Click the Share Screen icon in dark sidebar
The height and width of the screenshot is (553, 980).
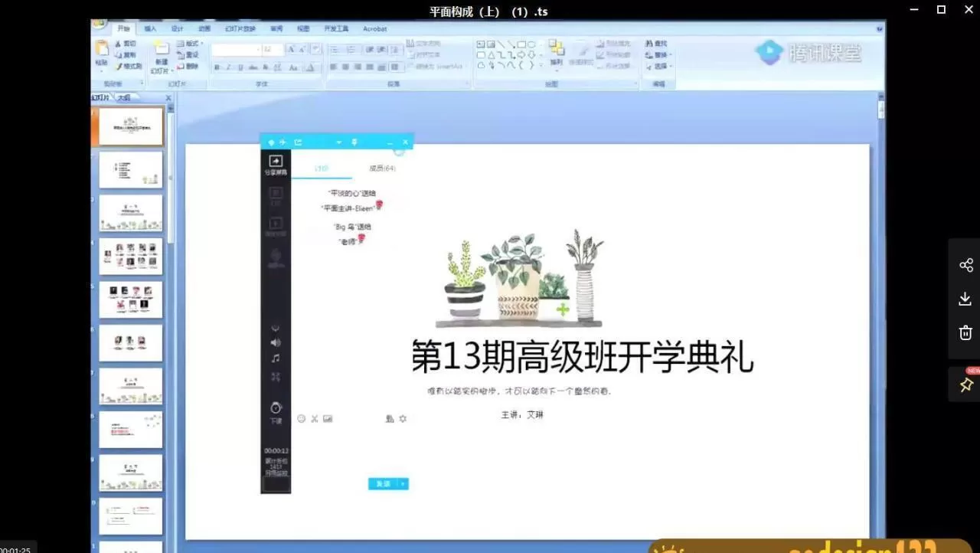(x=276, y=162)
